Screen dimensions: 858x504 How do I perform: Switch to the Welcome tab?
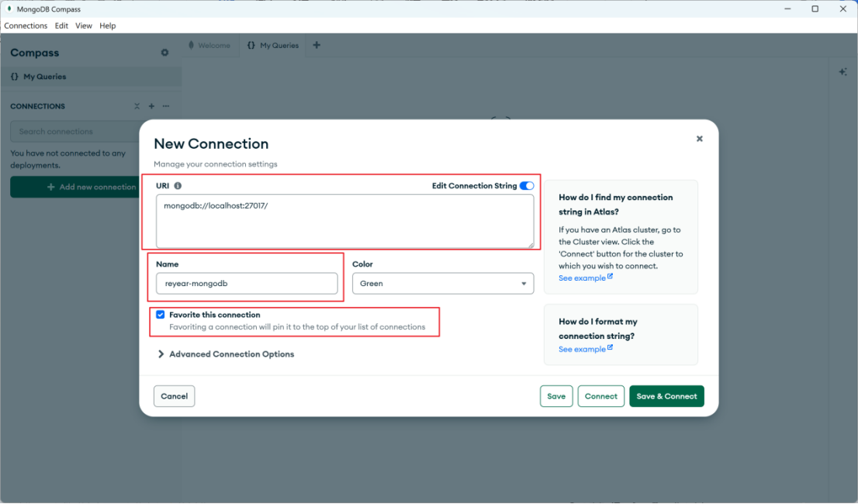pyautogui.click(x=210, y=46)
